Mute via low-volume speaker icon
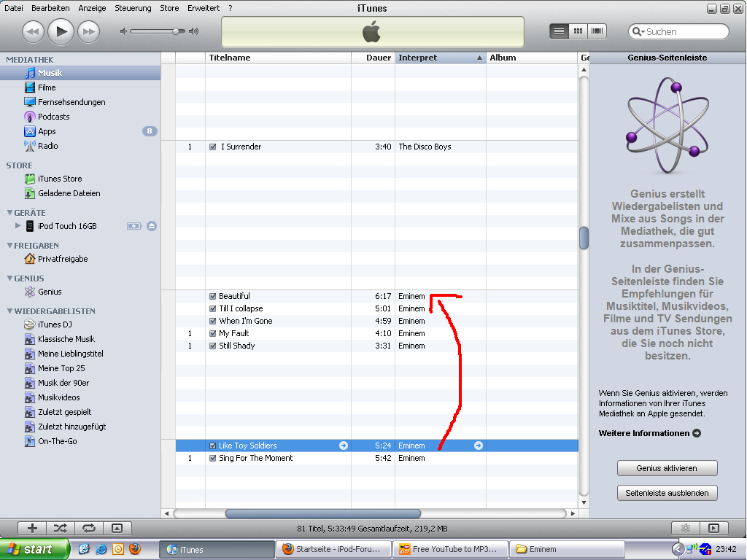Screen dimensions: 747x560 (x=123, y=31)
